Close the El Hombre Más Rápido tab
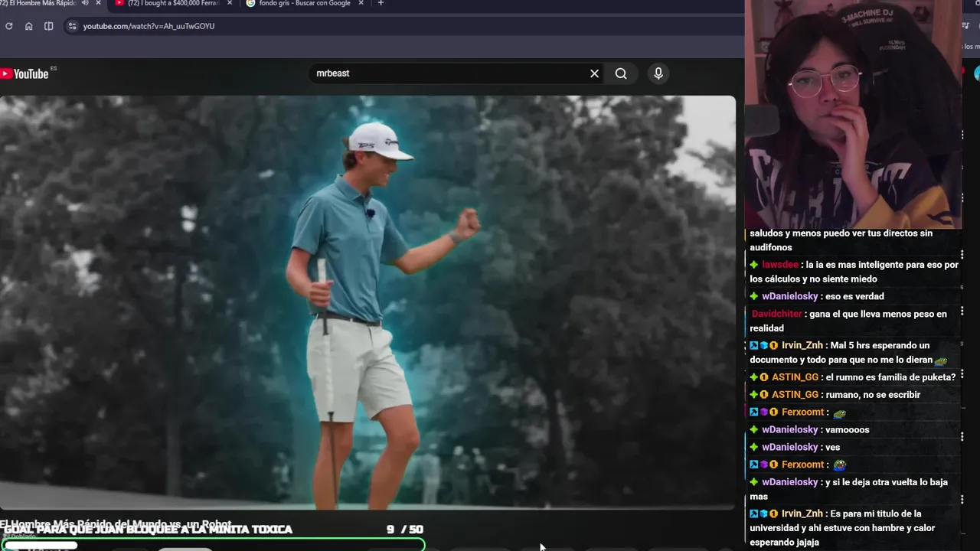Screen dimensions: 980x551 pos(98,3)
